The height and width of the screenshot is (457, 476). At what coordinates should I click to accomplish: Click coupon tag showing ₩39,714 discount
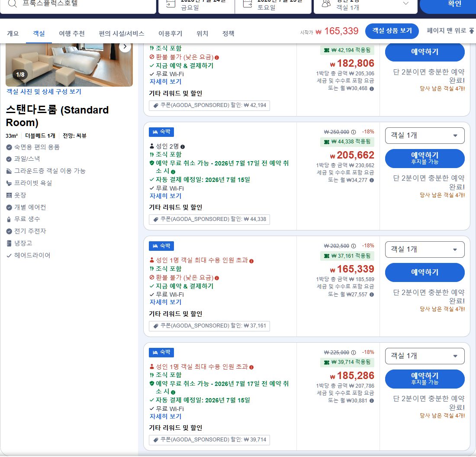click(x=209, y=440)
